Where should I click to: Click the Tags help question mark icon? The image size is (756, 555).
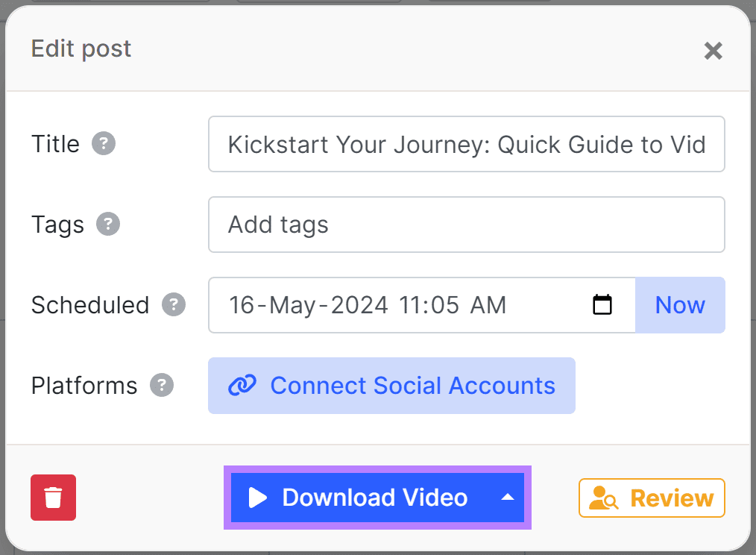[x=108, y=224]
